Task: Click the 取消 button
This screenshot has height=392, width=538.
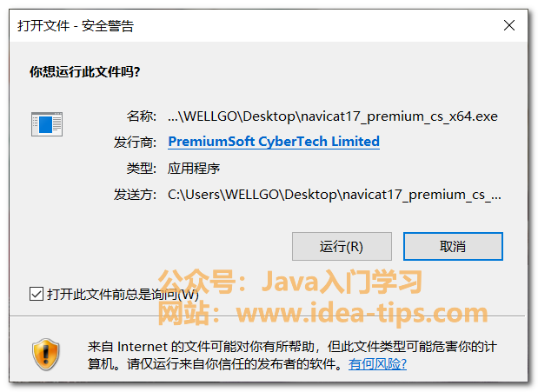Action: tap(453, 246)
